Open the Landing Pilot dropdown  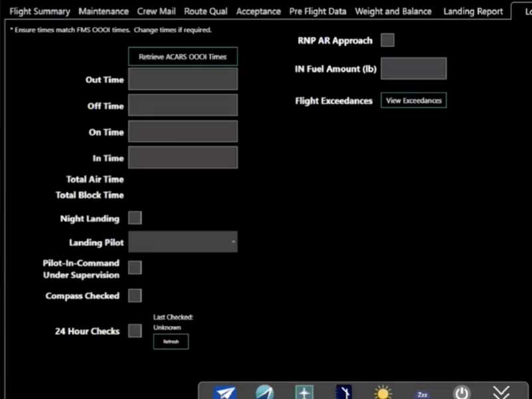point(183,243)
